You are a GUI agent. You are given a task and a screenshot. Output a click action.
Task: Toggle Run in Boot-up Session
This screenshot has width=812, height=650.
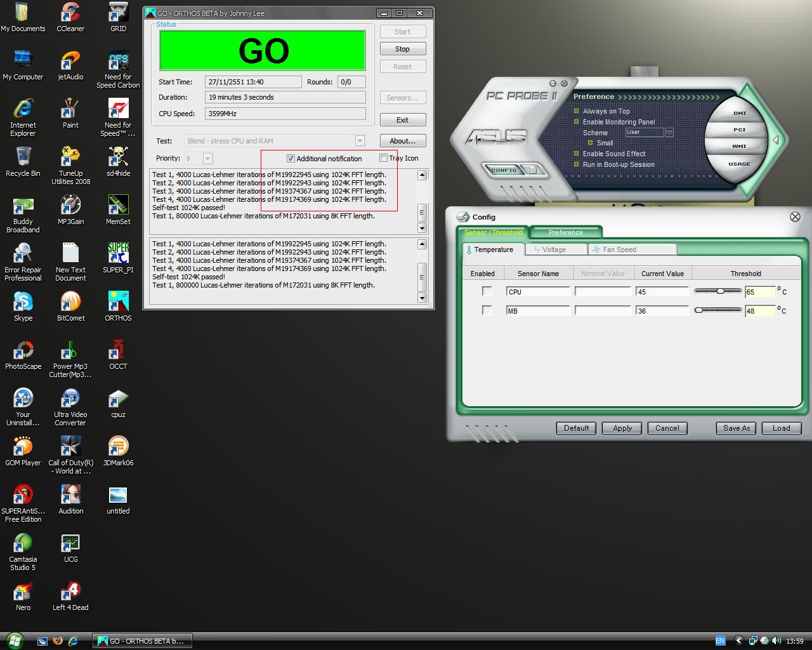[577, 164]
